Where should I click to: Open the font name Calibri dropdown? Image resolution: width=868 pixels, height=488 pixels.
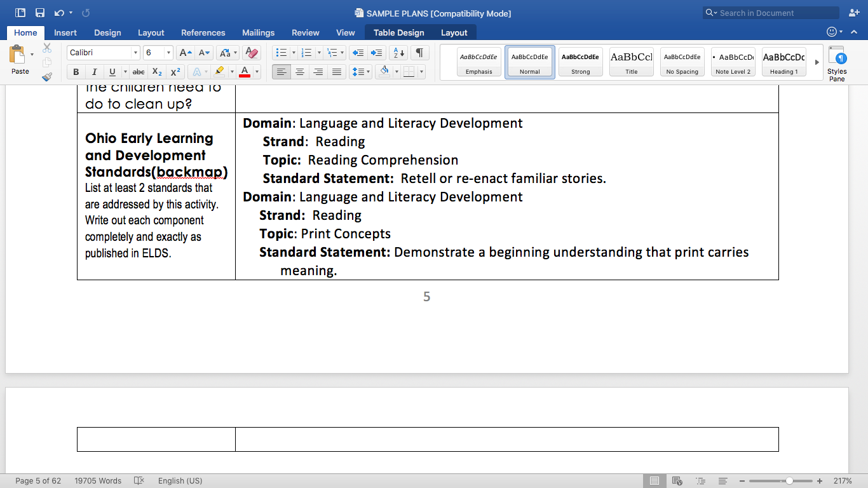[x=135, y=53]
